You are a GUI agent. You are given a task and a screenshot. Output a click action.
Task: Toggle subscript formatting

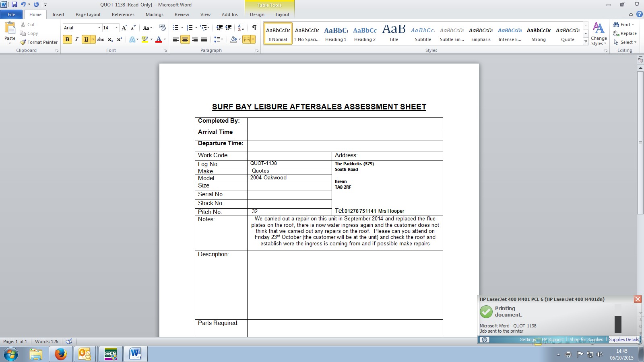click(110, 39)
